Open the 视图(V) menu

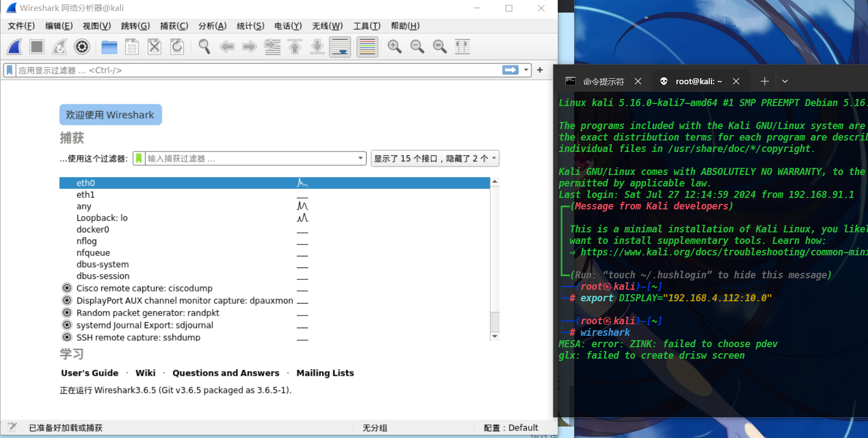click(97, 26)
